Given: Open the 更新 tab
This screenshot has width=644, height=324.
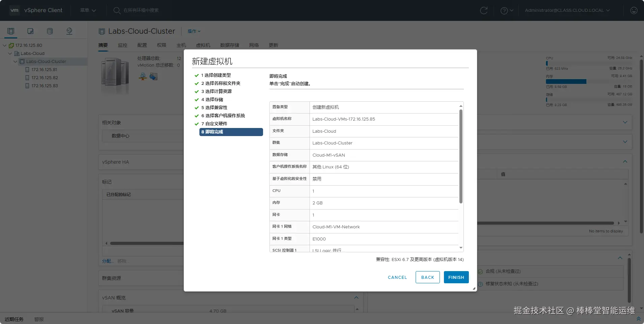Looking at the screenshot, I should pyautogui.click(x=273, y=45).
